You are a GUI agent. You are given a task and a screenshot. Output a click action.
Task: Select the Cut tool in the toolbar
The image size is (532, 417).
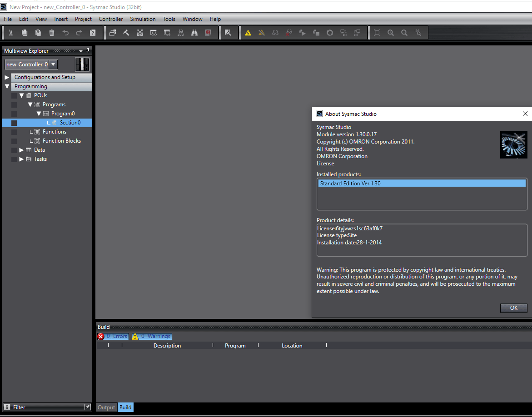[10, 32]
